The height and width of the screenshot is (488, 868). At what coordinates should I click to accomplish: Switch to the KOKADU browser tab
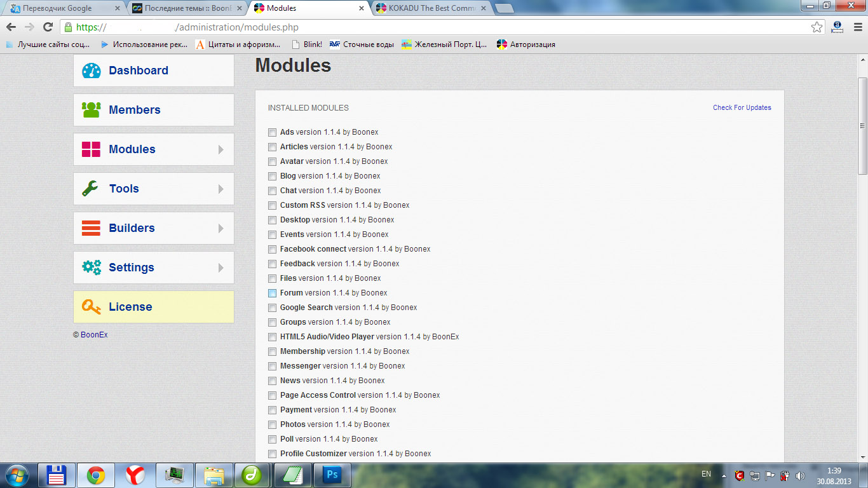[x=431, y=8]
